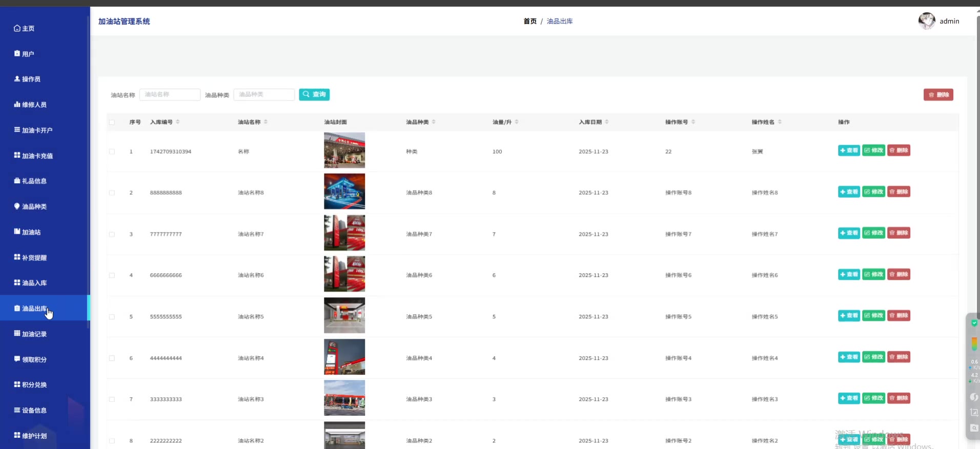Click the 操作账号 sort arrows

point(693,122)
